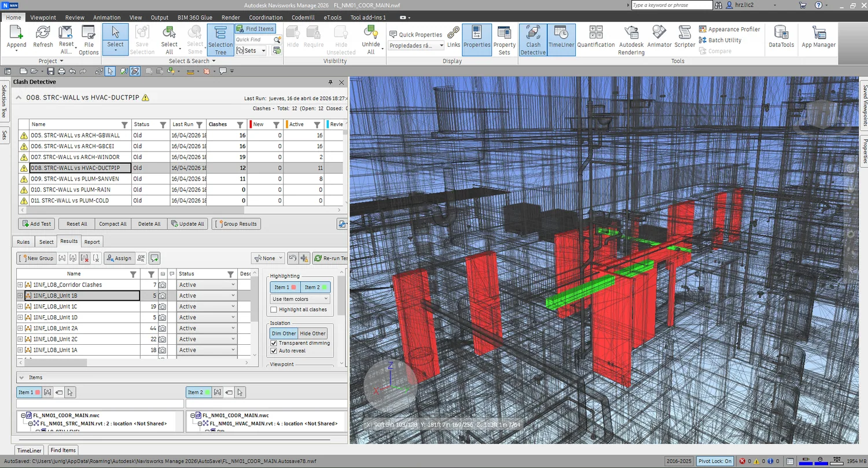The height and width of the screenshot is (468, 868).
Task: Open Appearance Profiler tool
Action: point(730,29)
